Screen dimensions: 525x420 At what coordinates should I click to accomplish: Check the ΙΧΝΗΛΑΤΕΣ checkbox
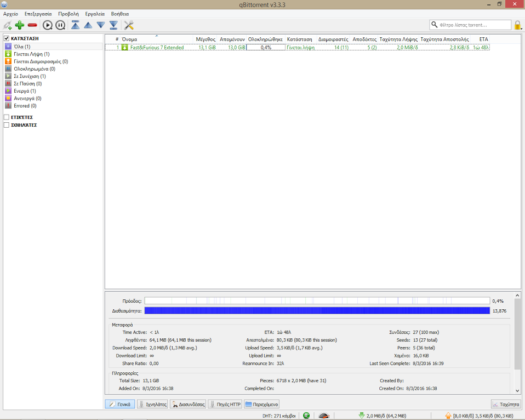[x=7, y=125]
